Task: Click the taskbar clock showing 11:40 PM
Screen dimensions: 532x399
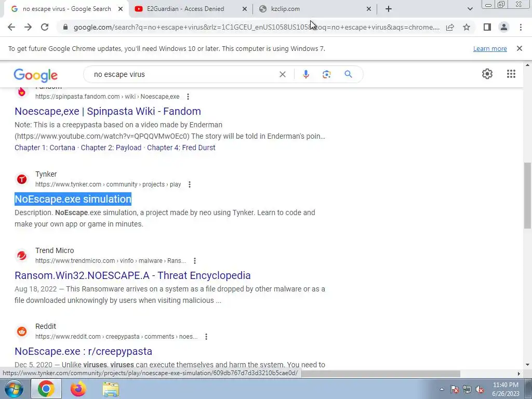Action: tap(506, 389)
